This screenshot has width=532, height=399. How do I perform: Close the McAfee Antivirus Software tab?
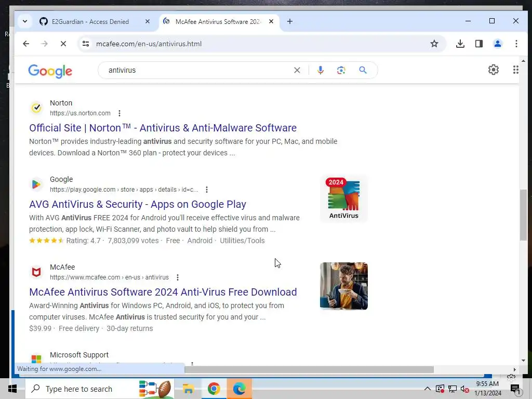coord(271,21)
